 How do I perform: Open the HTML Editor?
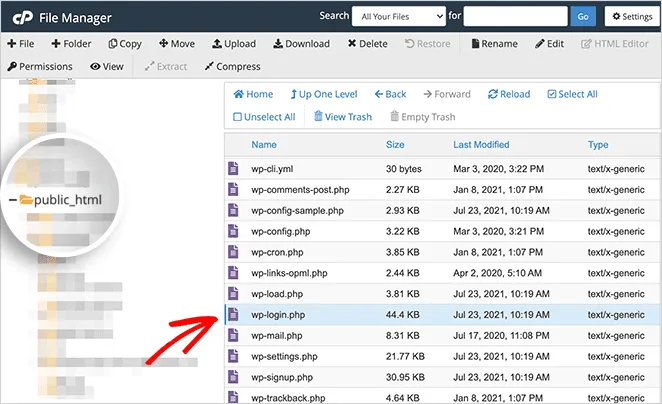(614, 43)
